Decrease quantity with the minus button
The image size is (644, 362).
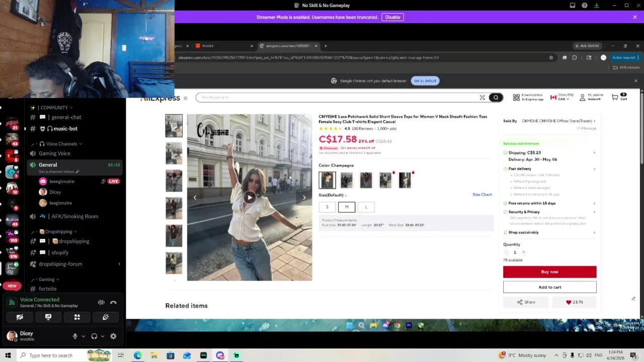[506, 252]
